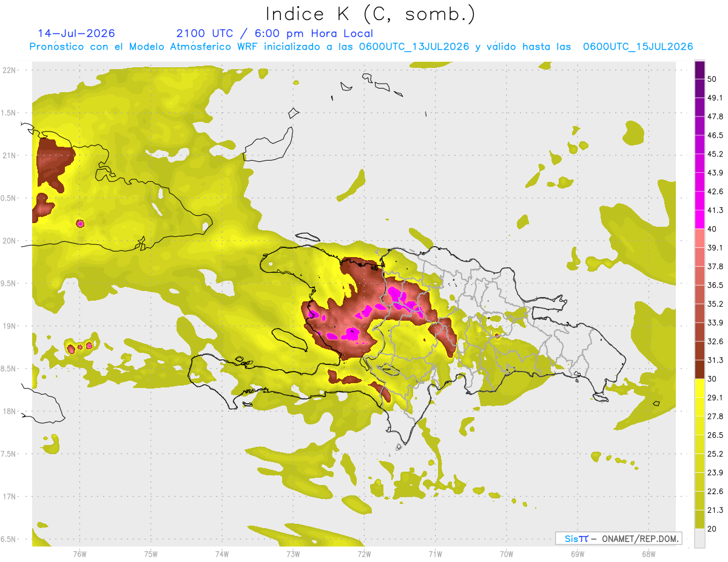Click the "35.2" colorbar label

715,304
